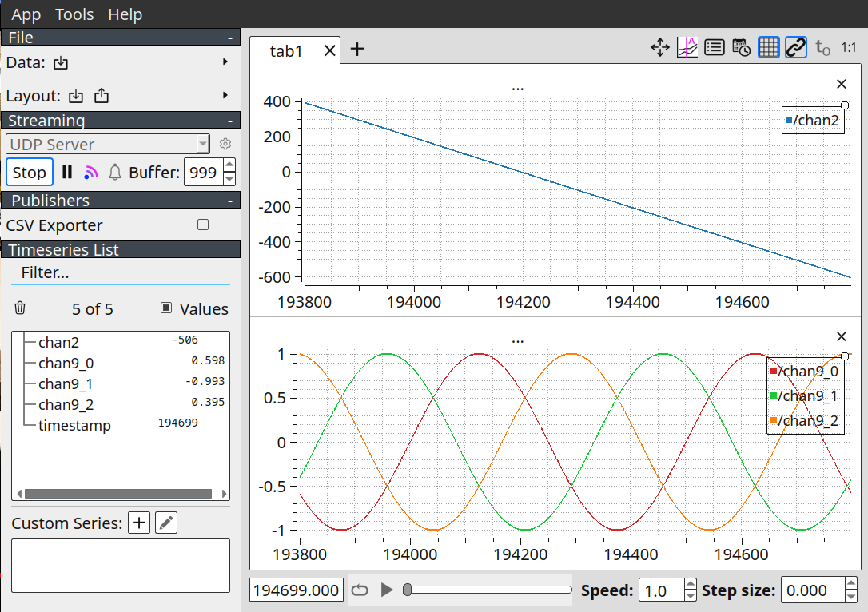Screen dimensions: 868x612
Task: Enable the CSV Exporter checkbox
Action: (203, 224)
